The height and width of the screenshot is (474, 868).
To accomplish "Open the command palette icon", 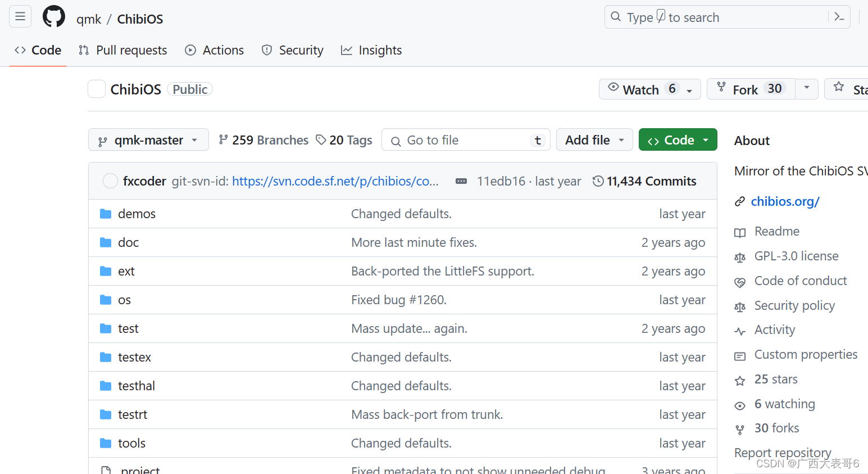I will tap(839, 17).
